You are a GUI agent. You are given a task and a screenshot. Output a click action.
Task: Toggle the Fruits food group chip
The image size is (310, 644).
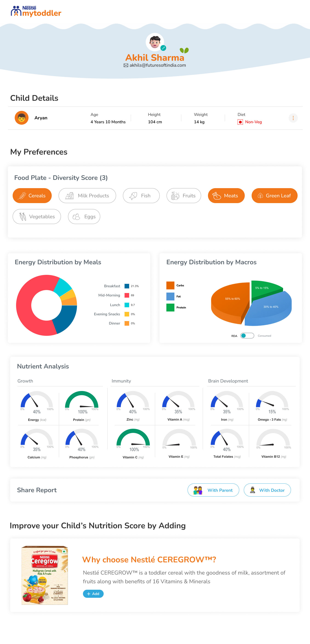pyautogui.click(x=184, y=195)
